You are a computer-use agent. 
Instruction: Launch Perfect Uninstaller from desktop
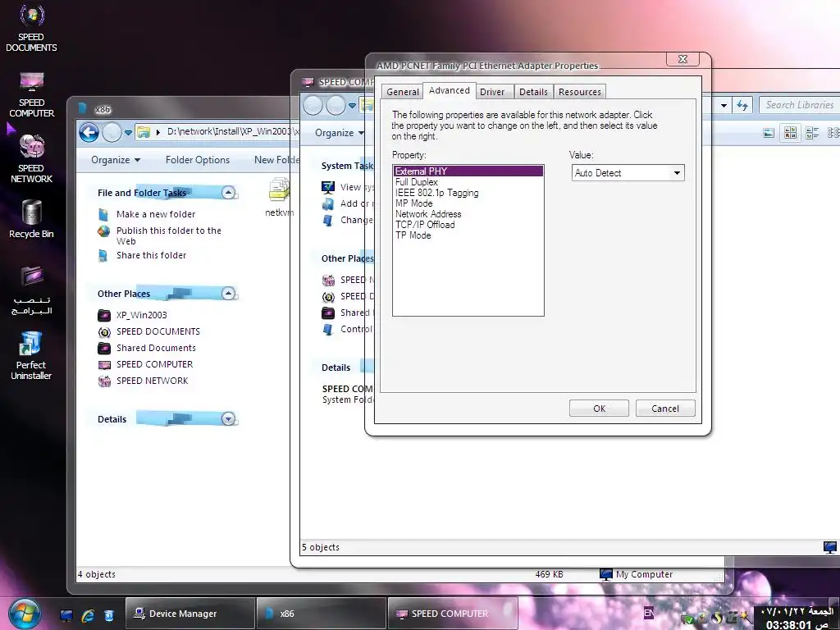[32, 355]
